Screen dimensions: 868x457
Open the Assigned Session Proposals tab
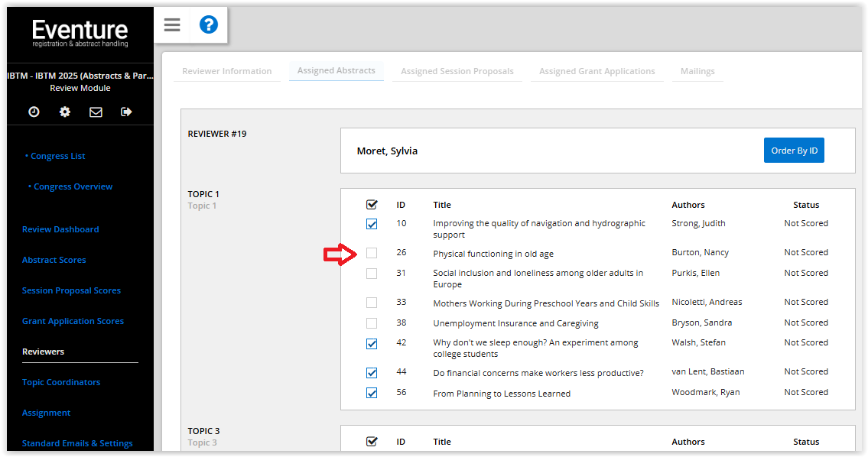tap(457, 71)
